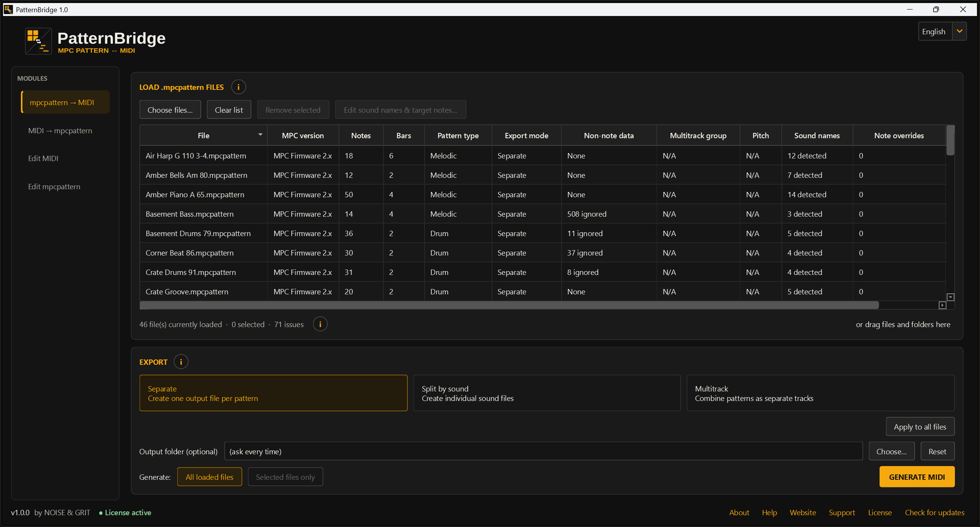This screenshot has width=980, height=527.
Task: Open the Edit mpcpattern module
Action: [54, 187]
